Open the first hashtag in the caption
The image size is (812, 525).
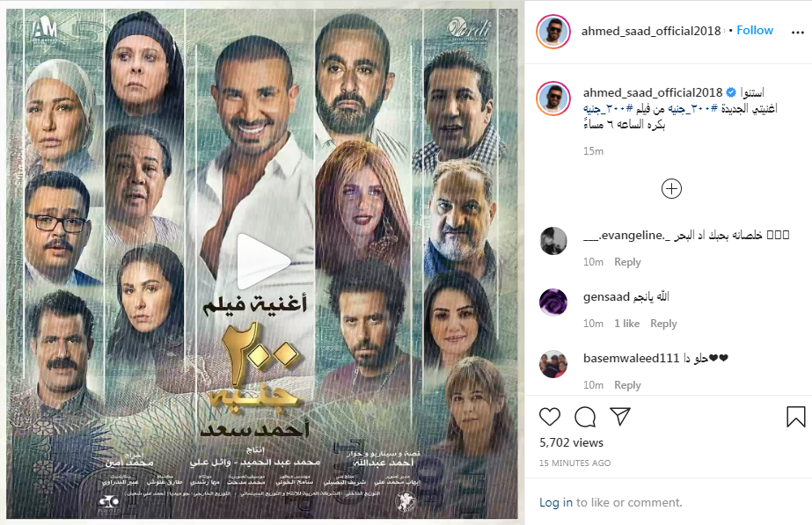[x=692, y=108]
